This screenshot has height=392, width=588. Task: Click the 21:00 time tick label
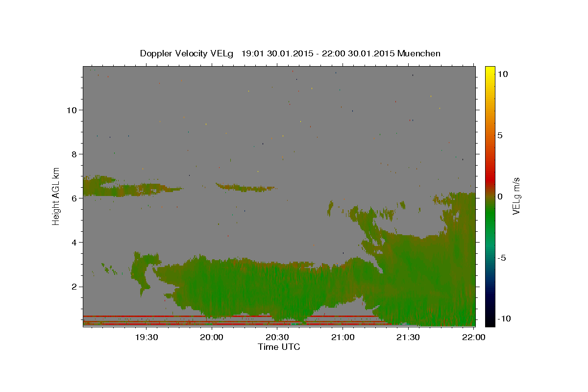[343, 337]
